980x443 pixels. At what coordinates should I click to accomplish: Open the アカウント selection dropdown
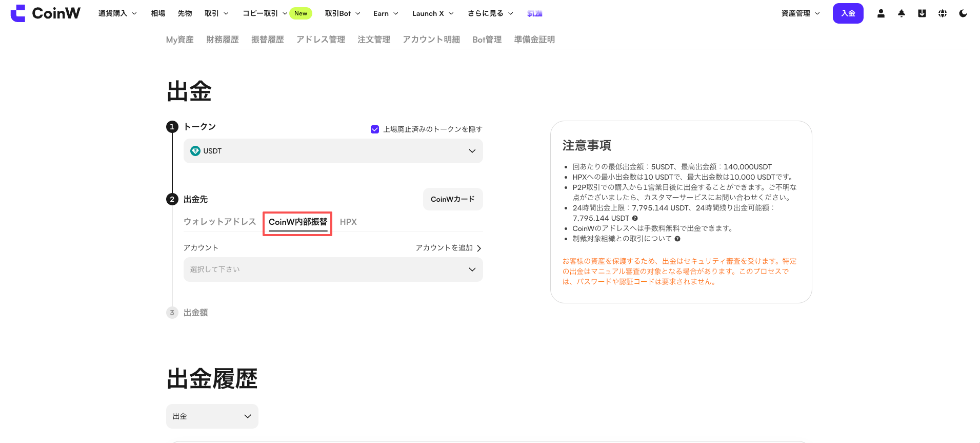coord(333,269)
